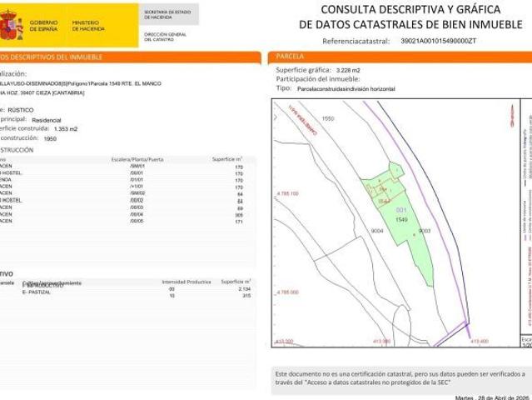This screenshot has width=532, height=400.
Task: Click the red north arrow on the map
Action: coord(512,116)
